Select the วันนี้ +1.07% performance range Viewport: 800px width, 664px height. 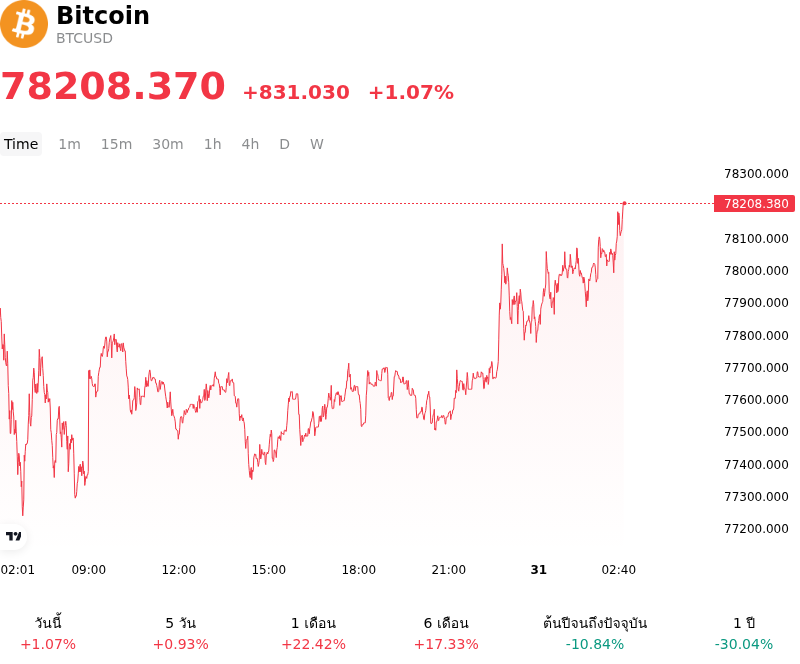48,633
